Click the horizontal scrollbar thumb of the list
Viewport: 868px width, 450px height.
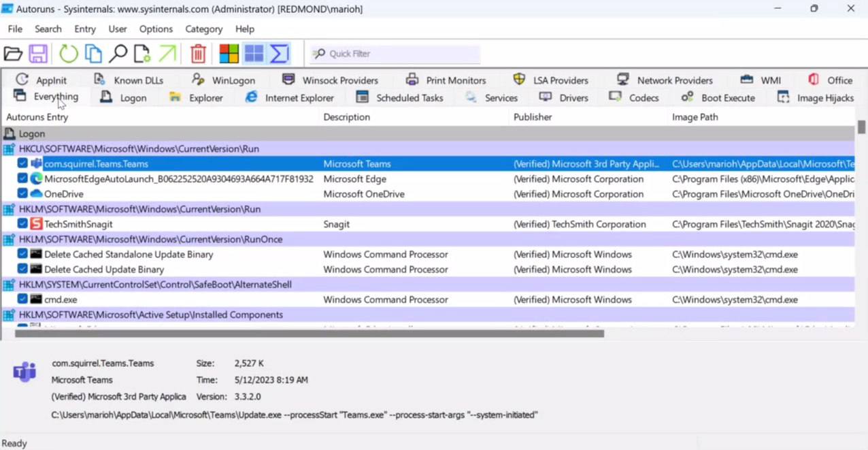click(x=310, y=334)
